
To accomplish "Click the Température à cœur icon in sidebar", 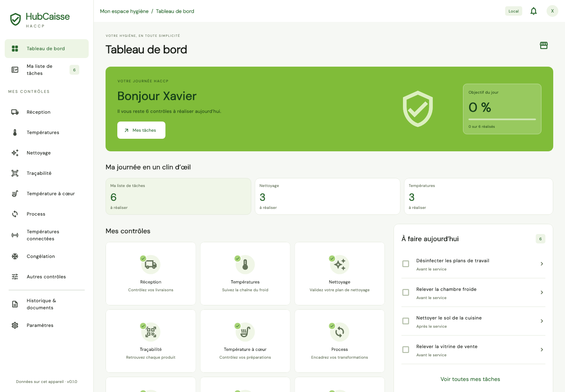I will pos(15,194).
